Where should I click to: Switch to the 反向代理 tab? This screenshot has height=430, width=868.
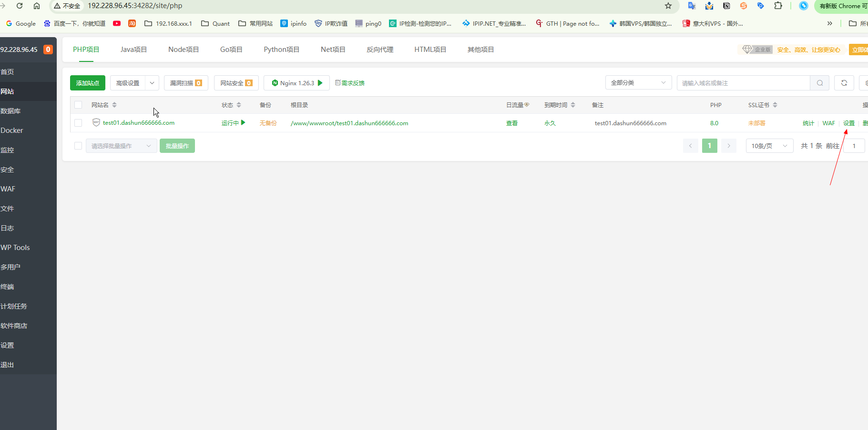pyautogui.click(x=380, y=50)
